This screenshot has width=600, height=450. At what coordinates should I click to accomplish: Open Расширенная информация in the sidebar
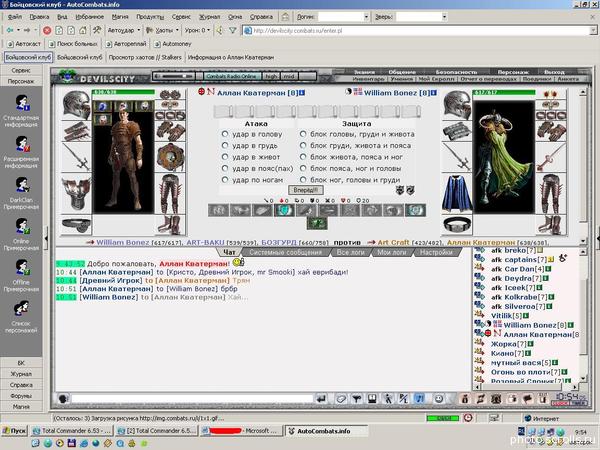tap(21, 152)
